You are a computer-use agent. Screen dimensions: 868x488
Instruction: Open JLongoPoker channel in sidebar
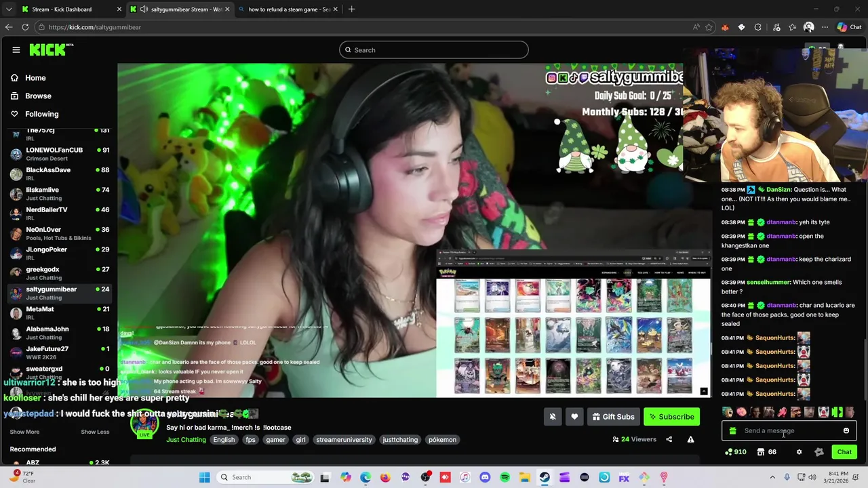click(x=60, y=253)
